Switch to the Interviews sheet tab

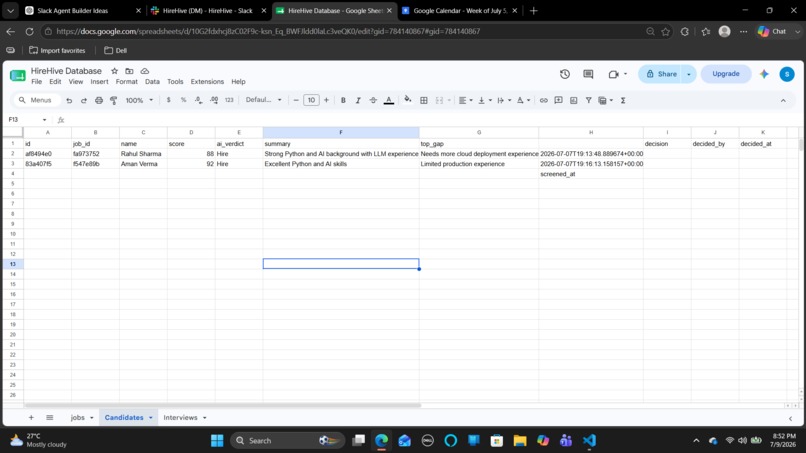click(180, 418)
